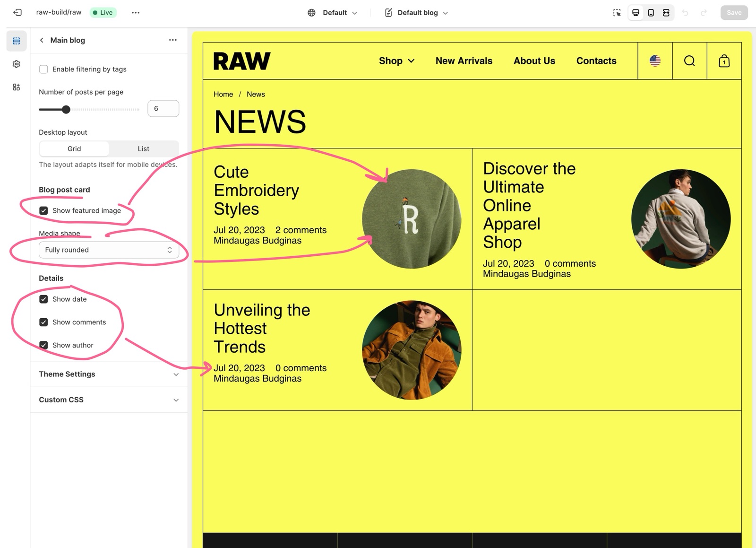Expand the Custom CSS section
756x548 pixels.
109,400
